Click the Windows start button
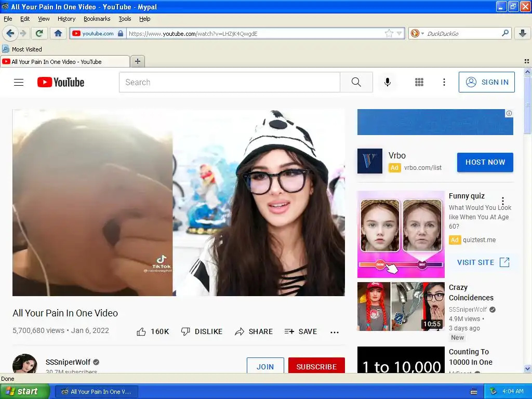The height and width of the screenshot is (399, 532). [25, 391]
